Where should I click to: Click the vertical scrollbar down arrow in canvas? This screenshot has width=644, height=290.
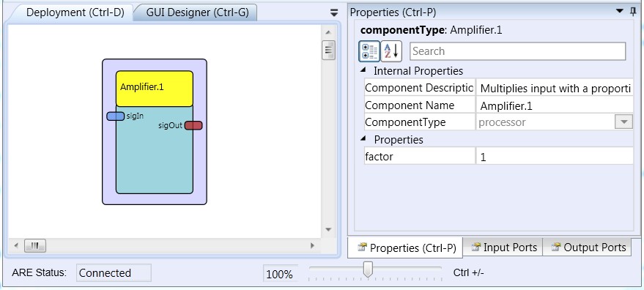tap(328, 229)
